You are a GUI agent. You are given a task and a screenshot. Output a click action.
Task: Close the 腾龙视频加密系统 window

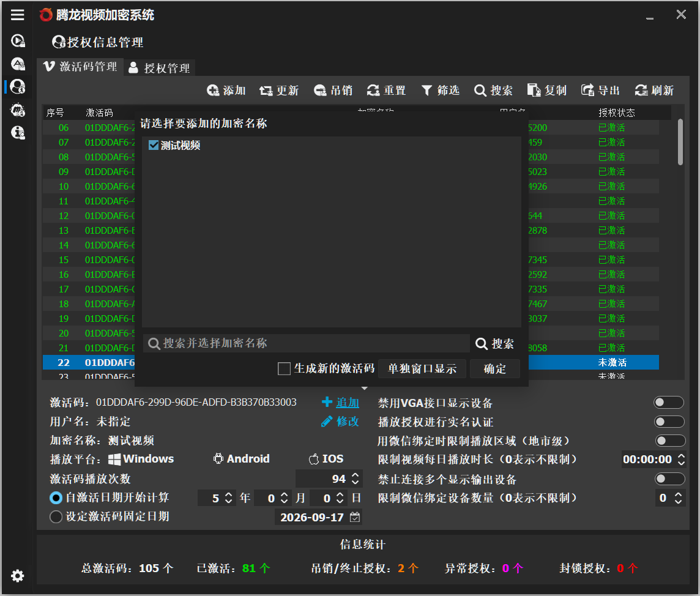681,15
